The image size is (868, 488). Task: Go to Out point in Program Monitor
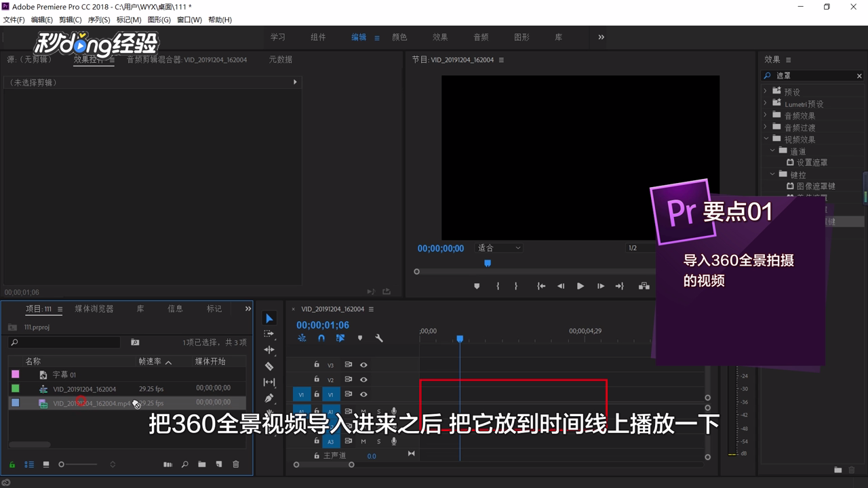coord(620,286)
